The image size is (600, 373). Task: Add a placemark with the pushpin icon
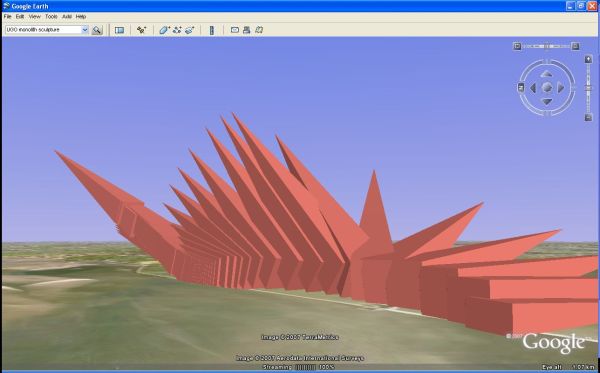coord(141,30)
